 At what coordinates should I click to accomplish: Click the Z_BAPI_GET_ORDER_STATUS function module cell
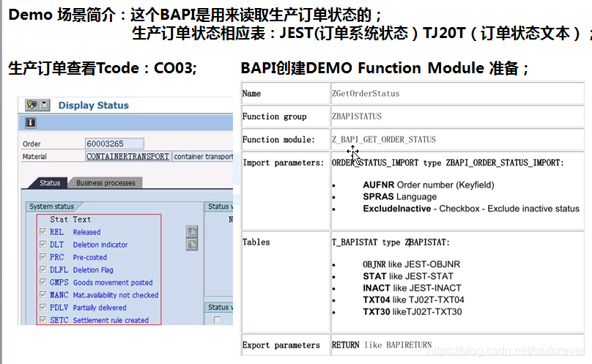pos(457,139)
